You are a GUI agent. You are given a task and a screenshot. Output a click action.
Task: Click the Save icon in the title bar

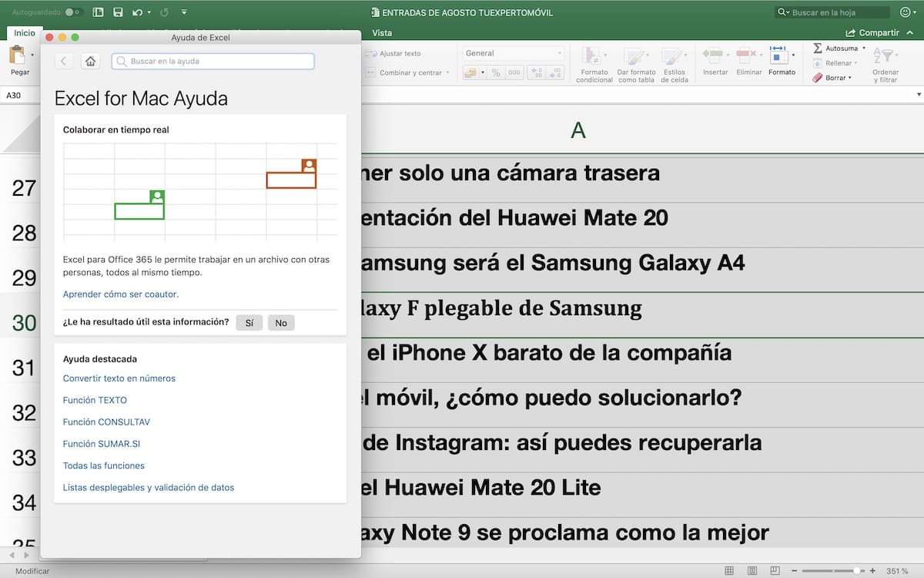coord(118,12)
